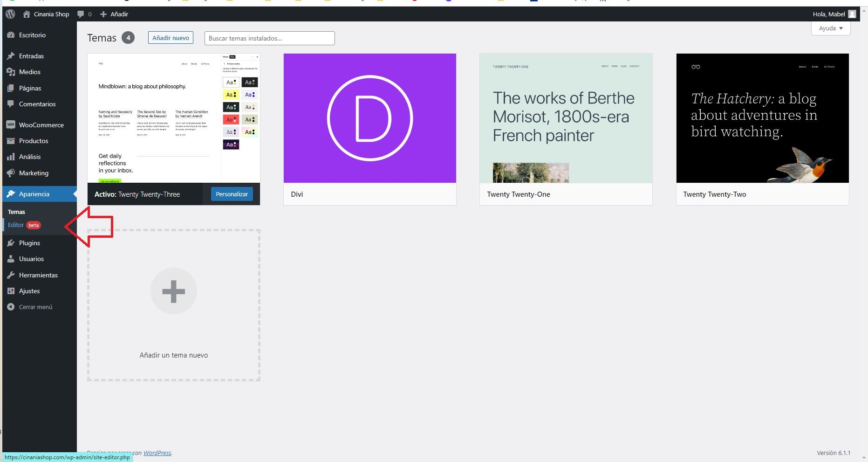The width and height of the screenshot is (868, 462).
Task: Click the Productos box icon
Action: (11, 141)
